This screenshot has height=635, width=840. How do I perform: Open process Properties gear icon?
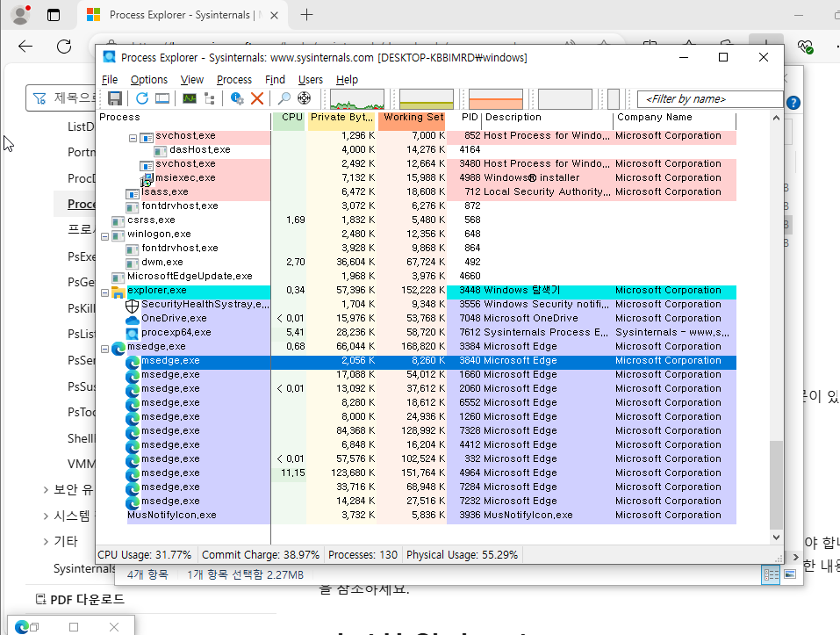coord(237,98)
